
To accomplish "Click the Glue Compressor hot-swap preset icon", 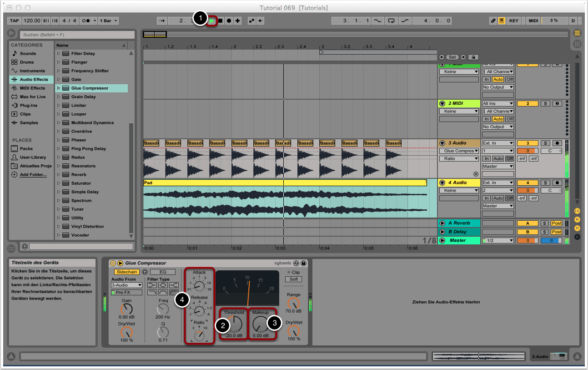I will (x=296, y=263).
